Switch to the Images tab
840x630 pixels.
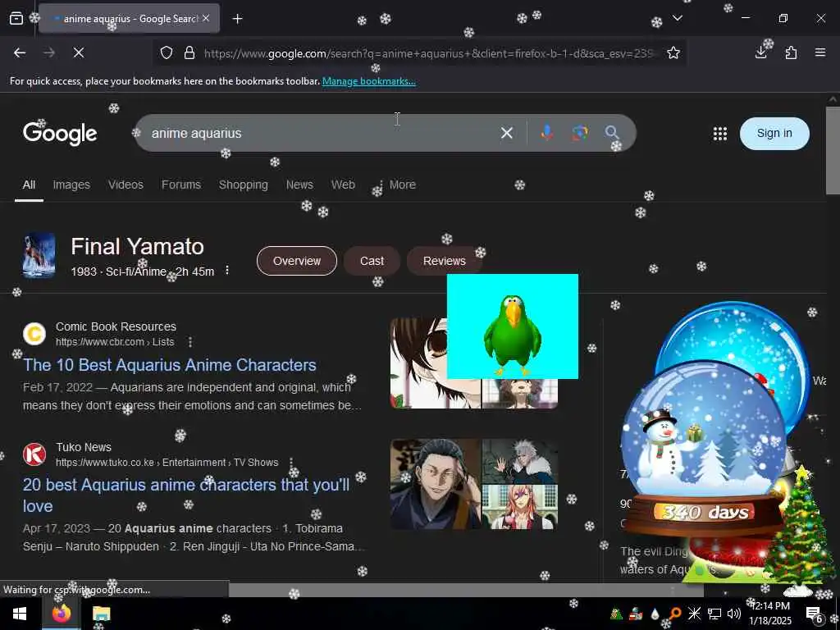pyautogui.click(x=71, y=185)
